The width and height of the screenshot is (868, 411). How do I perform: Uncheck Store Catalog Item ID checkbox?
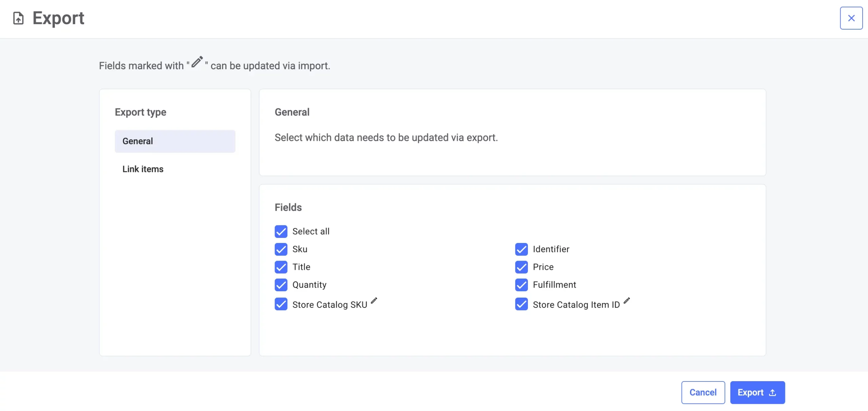click(521, 304)
